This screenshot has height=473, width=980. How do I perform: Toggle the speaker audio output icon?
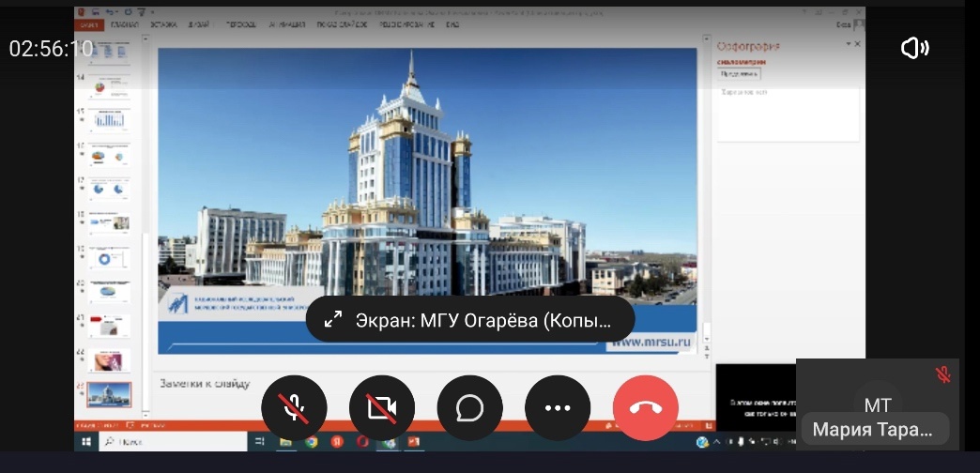point(913,49)
